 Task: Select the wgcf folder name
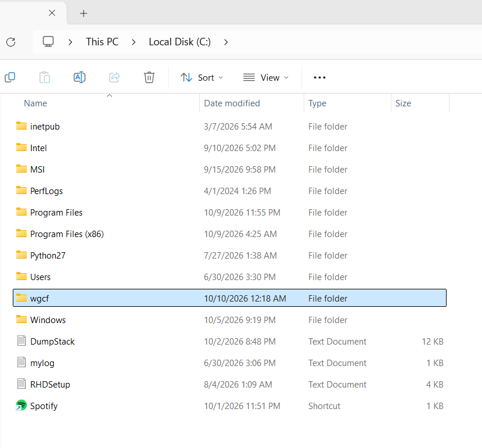tap(39, 299)
